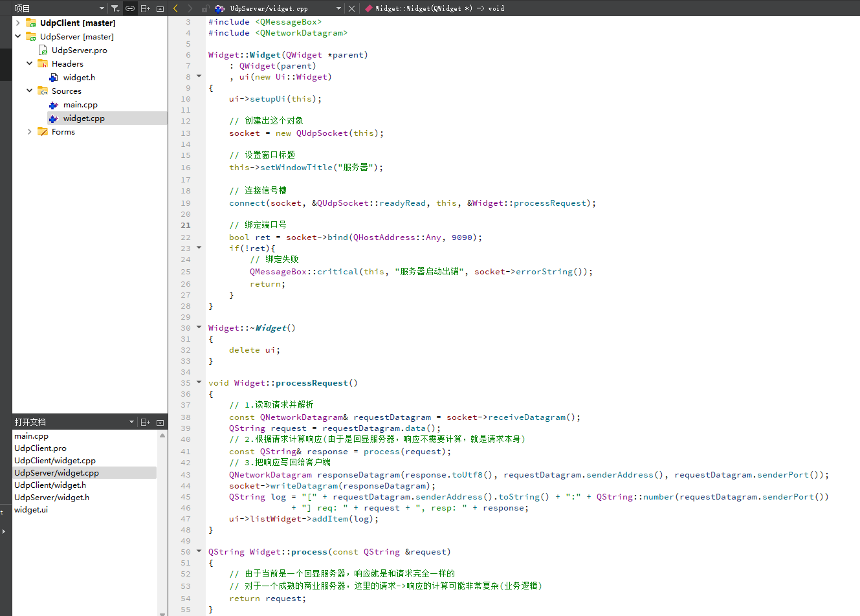
Task: Click the file lock status icon
Action: pyautogui.click(x=204, y=8)
